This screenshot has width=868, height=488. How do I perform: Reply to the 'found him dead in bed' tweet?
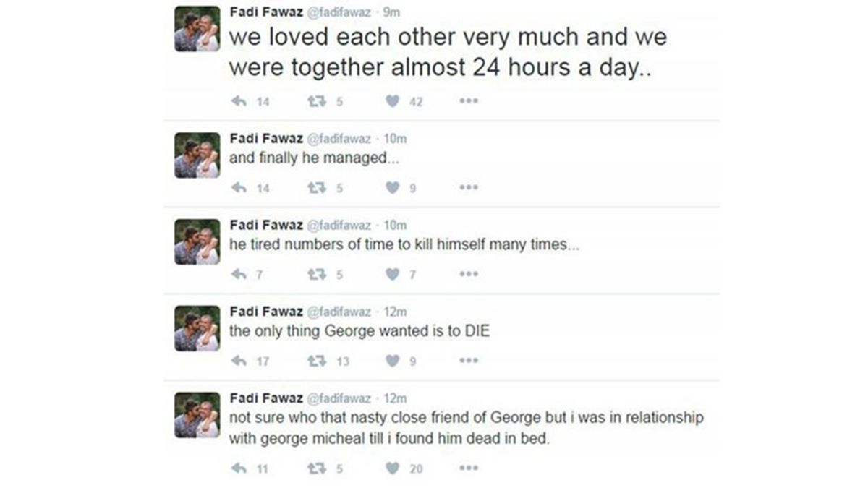pos(239,468)
